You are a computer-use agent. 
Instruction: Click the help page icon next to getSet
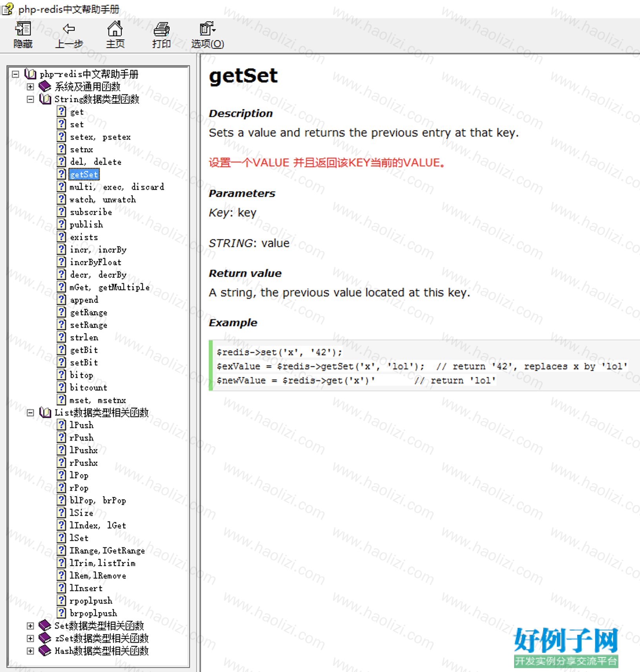(x=62, y=174)
